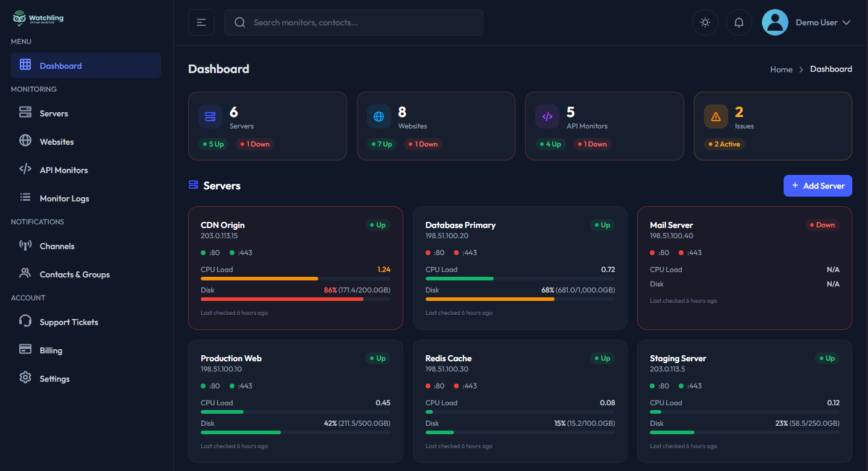Open the notification bell
Viewport: 868px width, 471px height.
[x=738, y=22]
